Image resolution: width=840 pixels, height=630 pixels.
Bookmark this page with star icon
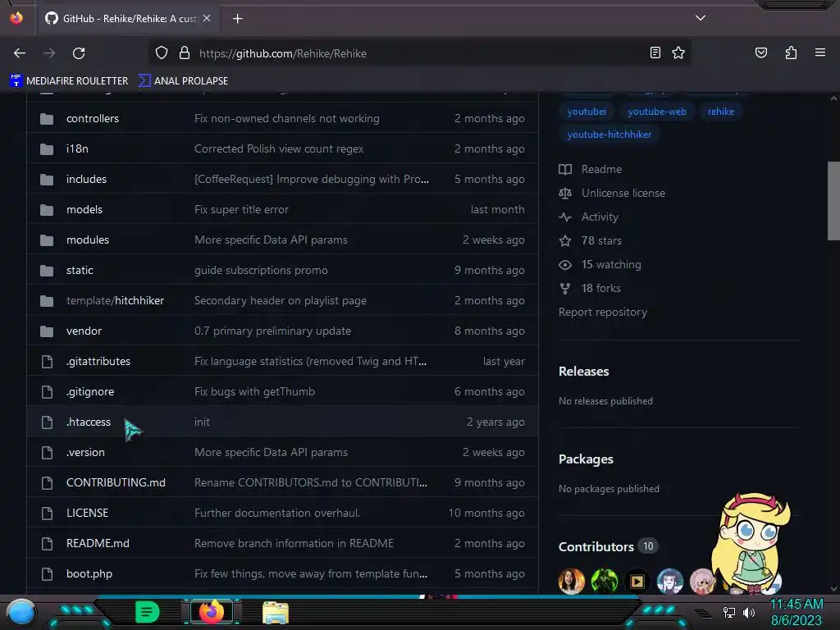click(x=678, y=53)
